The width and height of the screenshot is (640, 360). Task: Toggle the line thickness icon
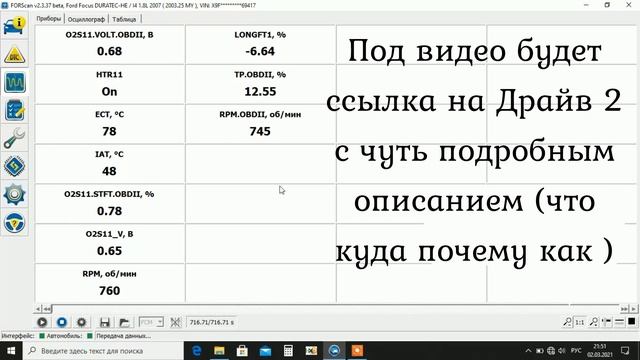click(x=619, y=322)
